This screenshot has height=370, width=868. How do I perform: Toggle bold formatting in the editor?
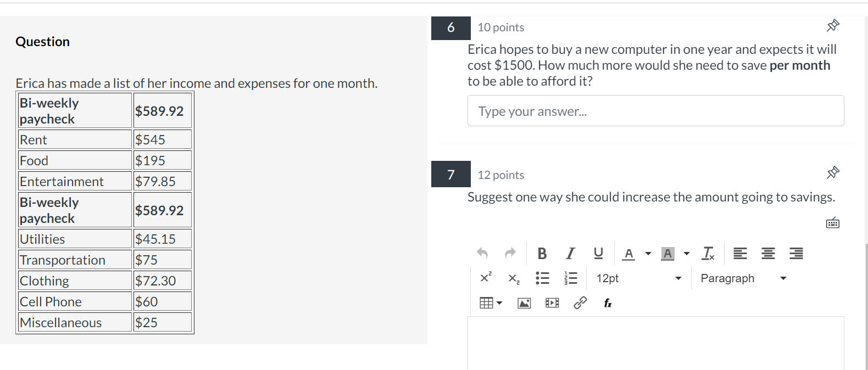click(542, 253)
